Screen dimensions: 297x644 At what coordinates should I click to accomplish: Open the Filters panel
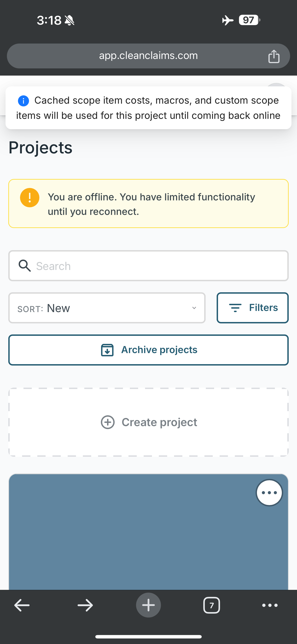(x=253, y=308)
